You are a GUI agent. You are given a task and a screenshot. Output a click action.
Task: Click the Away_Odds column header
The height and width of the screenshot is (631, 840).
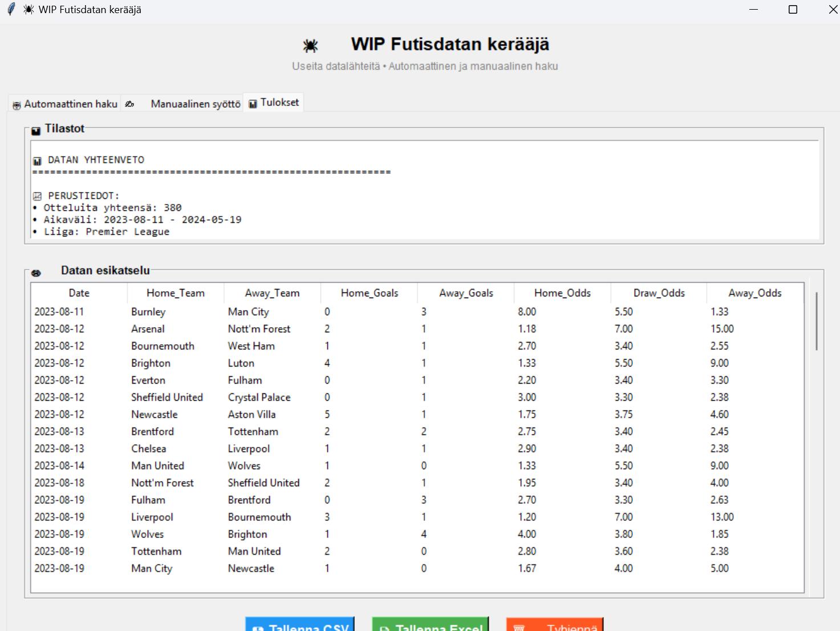coord(754,293)
